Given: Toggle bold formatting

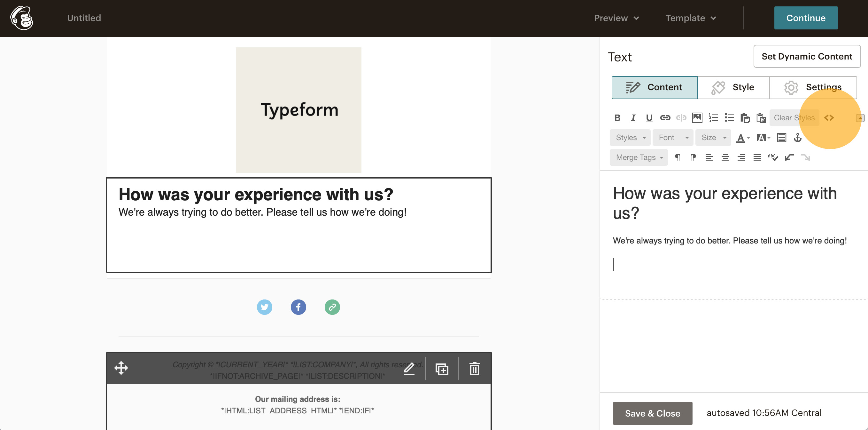Looking at the screenshot, I should pos(617,118).
